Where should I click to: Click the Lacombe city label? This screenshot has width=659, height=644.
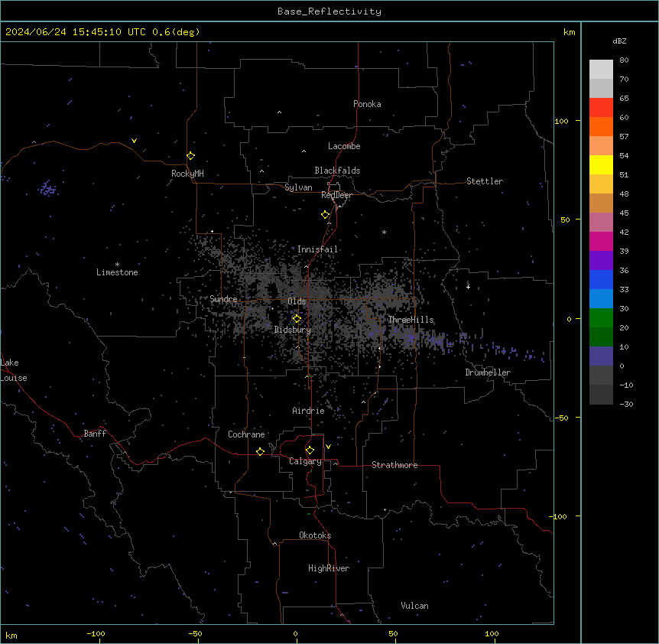coord(344,146)
